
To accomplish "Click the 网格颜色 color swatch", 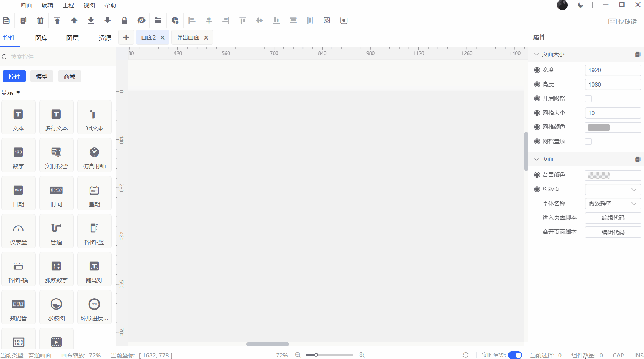I will pyautogui.click(x=599, y=127).
